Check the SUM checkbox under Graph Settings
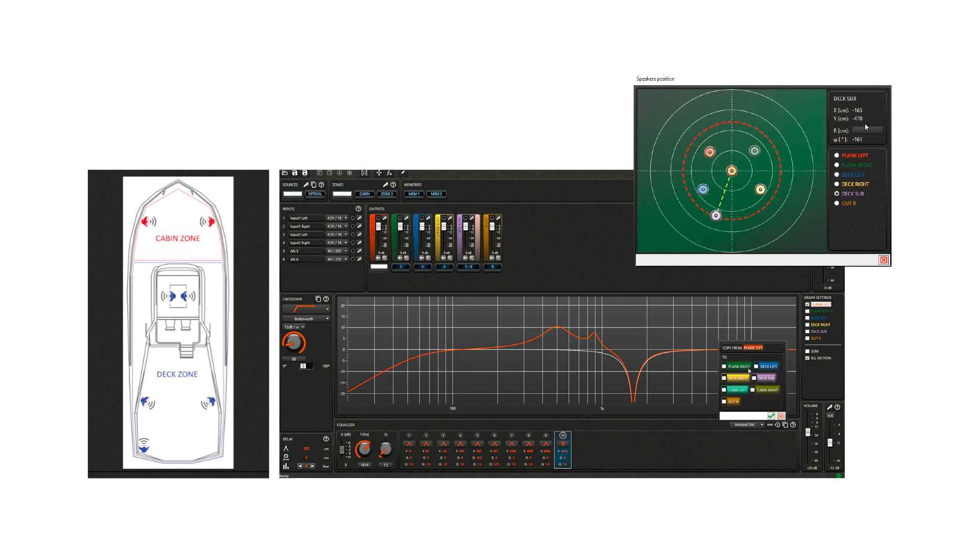Screen dimensions: 980x551 [807, 351]
